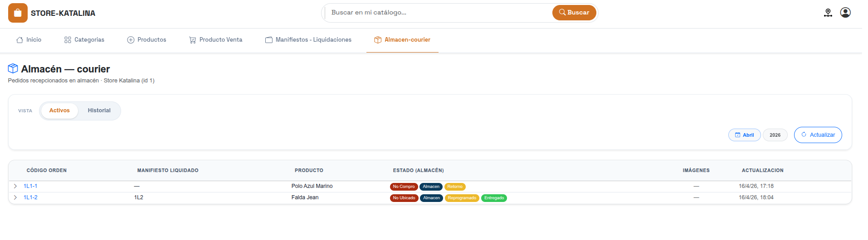
Task: Focus the catalog search input field
Action: click(438, 13)
